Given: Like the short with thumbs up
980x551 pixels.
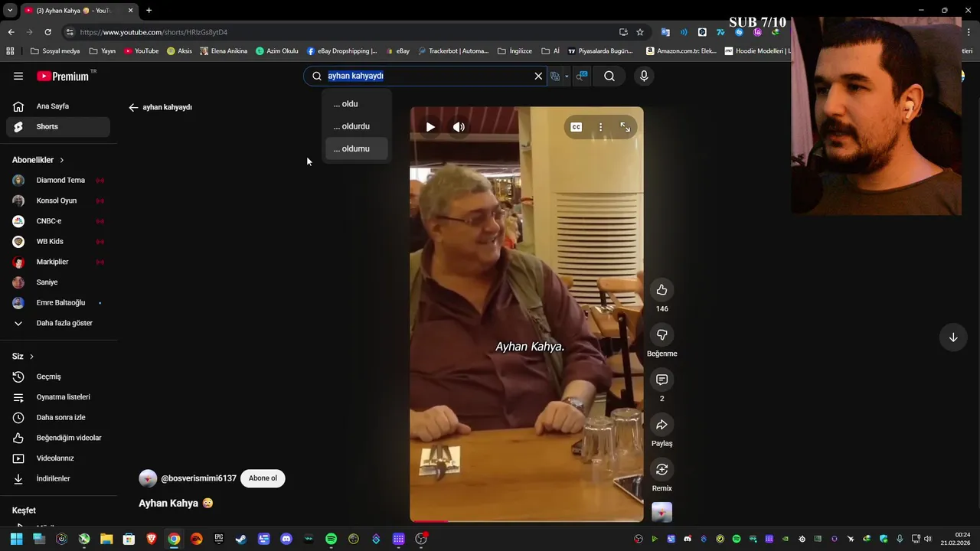Looking at the screenshot, I should (661, 289).
